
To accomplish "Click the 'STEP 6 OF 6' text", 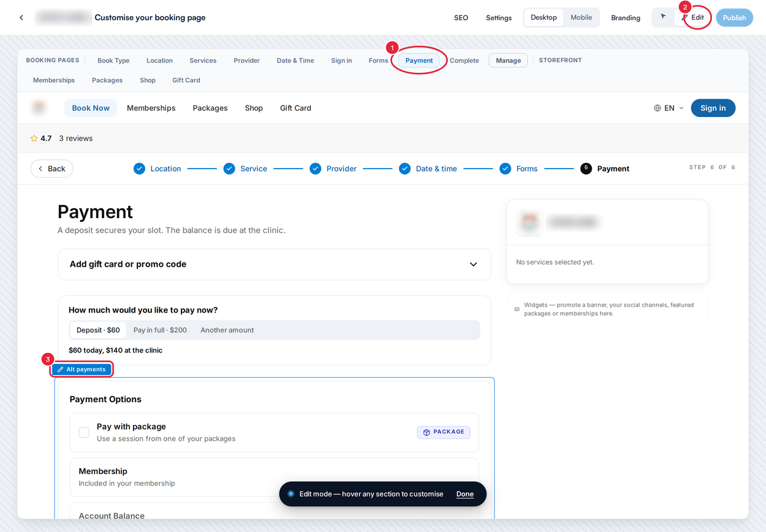I will (712, 167).
